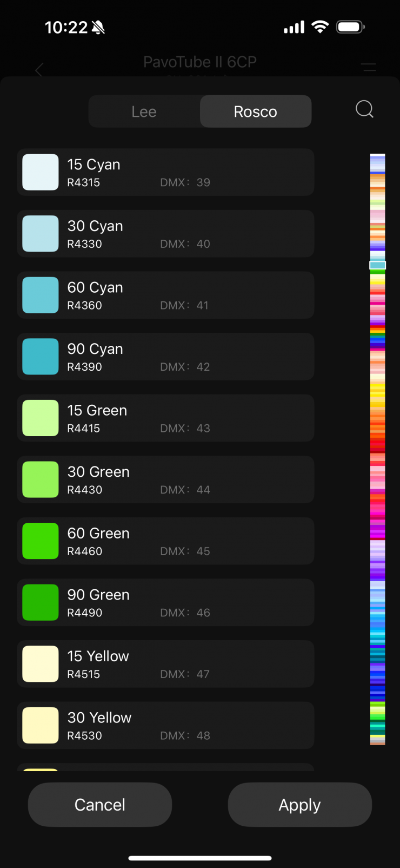
Task: Tap the 90 Cyan color swatch
Action: point(41,357)
